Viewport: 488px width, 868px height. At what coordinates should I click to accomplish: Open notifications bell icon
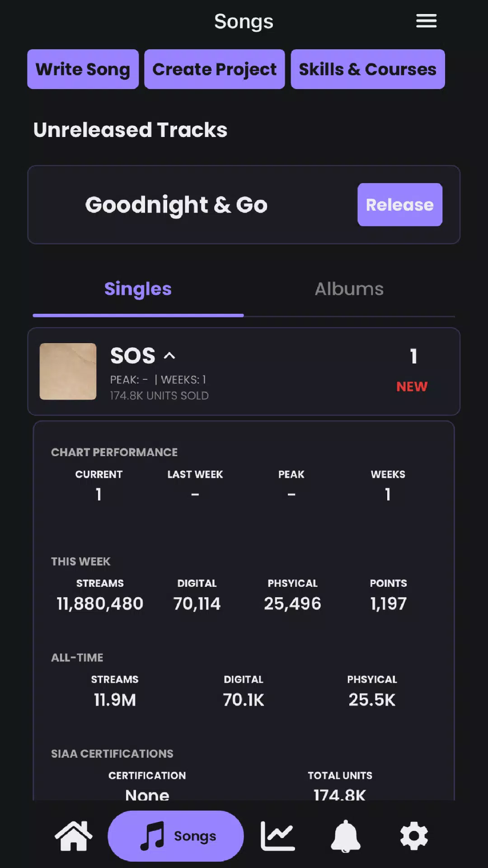tap(346, 836)
